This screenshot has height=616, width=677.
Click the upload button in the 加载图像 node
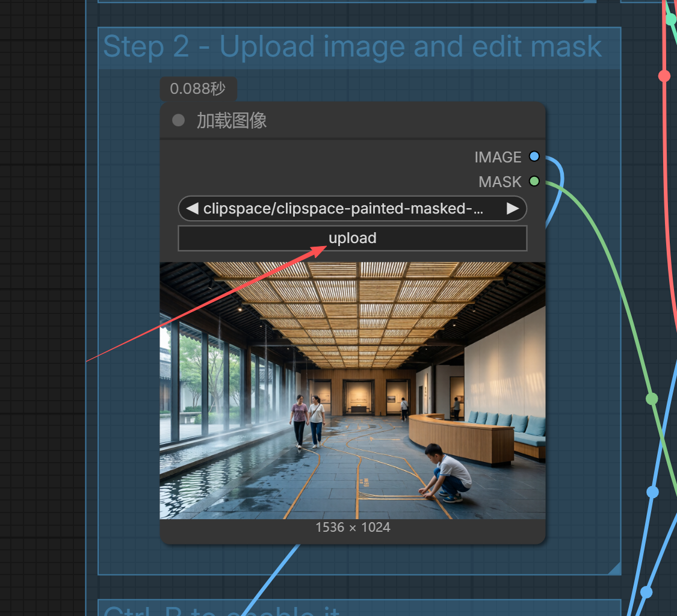352,238
